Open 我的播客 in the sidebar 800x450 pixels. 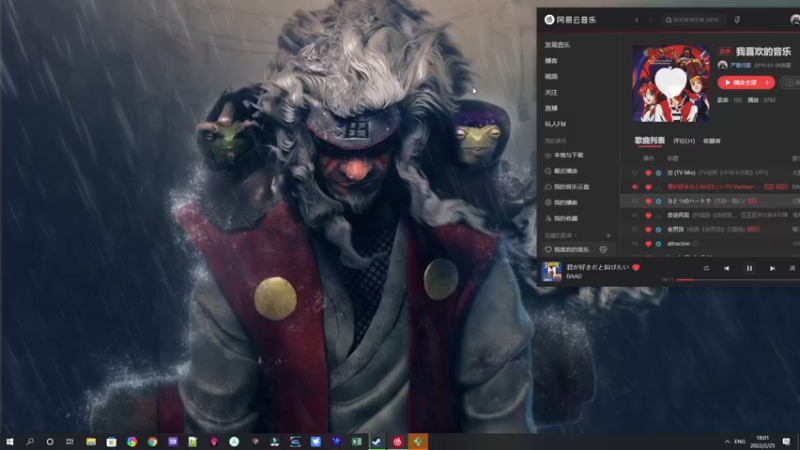(x=561, y=203)
